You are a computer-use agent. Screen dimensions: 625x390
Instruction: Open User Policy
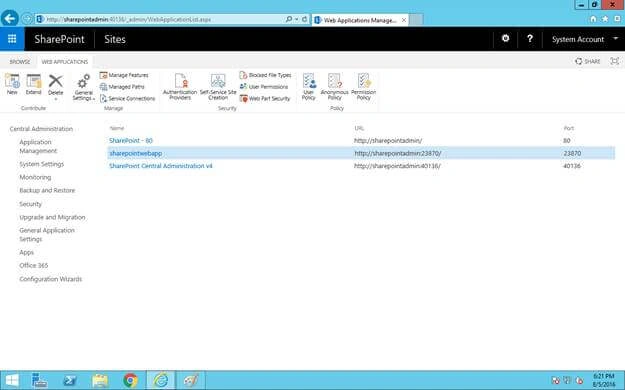click(309, 87)
